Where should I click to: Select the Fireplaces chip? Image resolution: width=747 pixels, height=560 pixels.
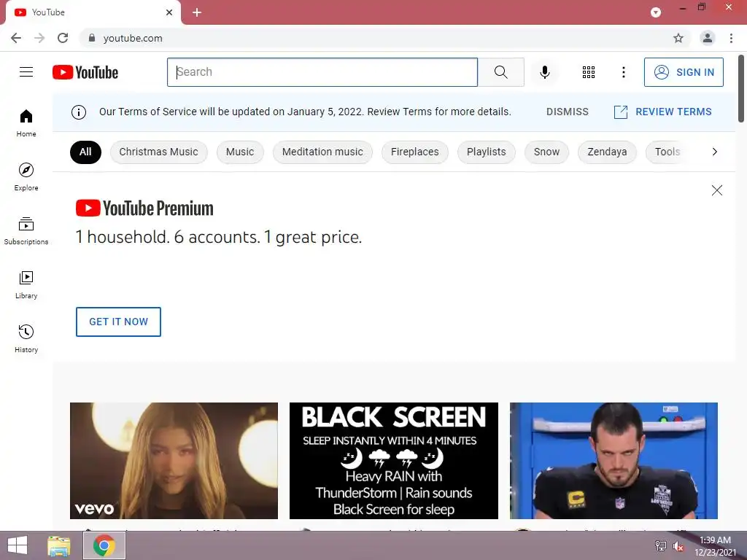(x=415, y=152)
